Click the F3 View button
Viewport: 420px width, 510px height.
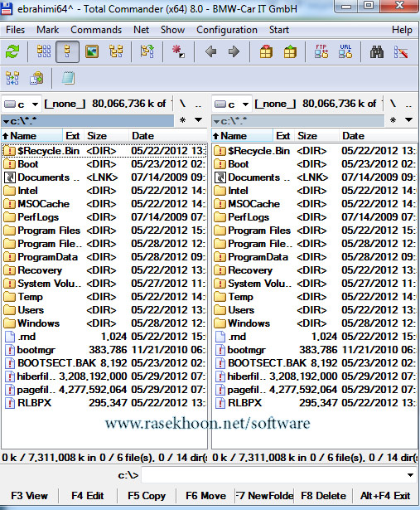click(x=30, y=496)
